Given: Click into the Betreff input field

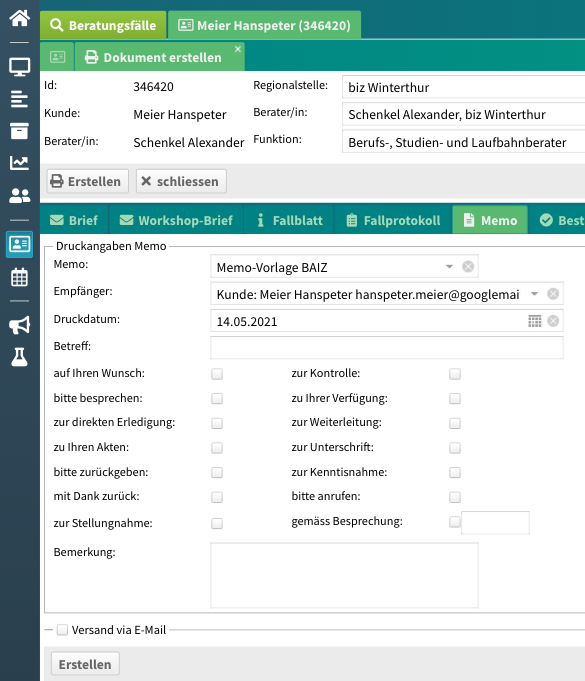Looking at the screenshot, I should (x=387, y=348).
